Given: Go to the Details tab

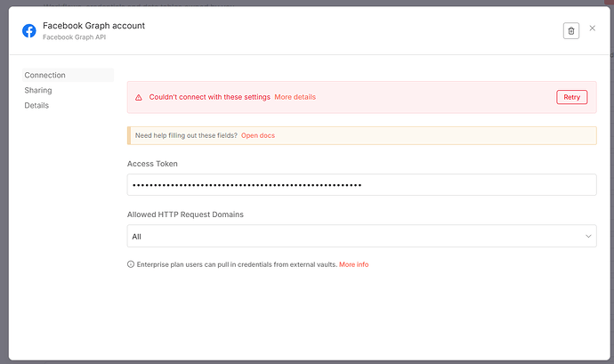Looking at the screenshot, I should [36, 105].
